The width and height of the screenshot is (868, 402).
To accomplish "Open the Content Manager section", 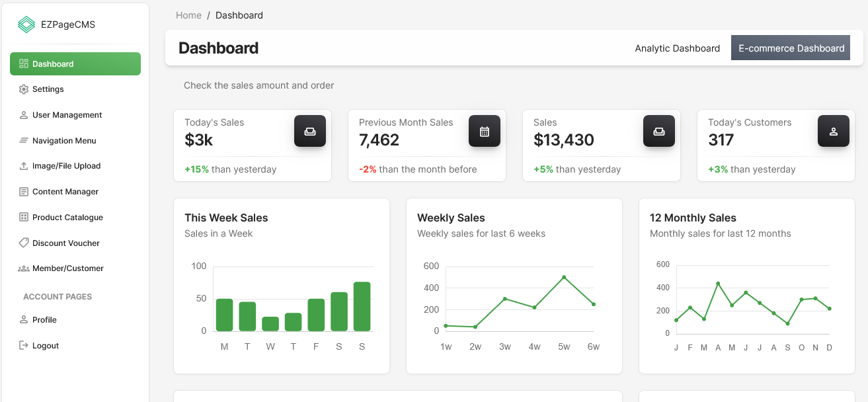I will click(x=65, y=192).
